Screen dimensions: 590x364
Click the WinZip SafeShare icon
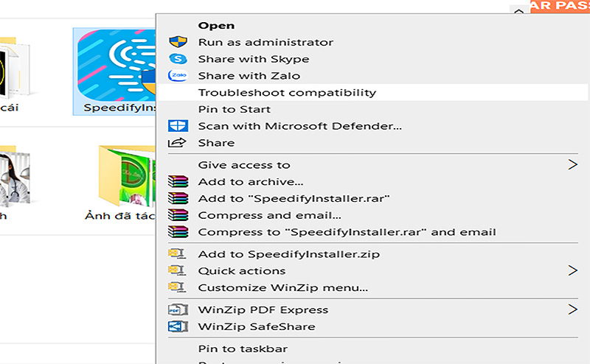point(178,326)
